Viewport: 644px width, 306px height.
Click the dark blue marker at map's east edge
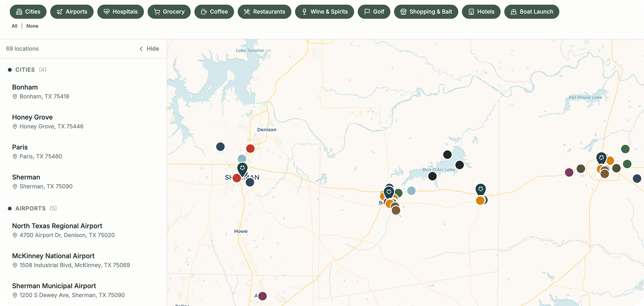(x=637, y=178)
